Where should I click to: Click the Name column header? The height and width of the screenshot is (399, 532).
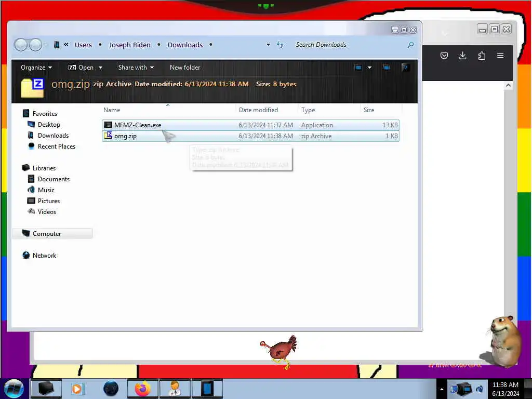(x=169, y=110)
